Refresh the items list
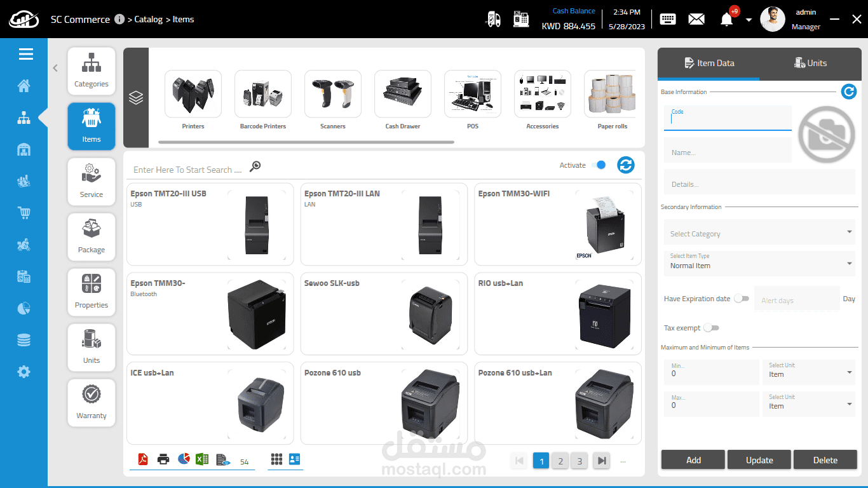The image size is (868, 488). coord(626,165)
